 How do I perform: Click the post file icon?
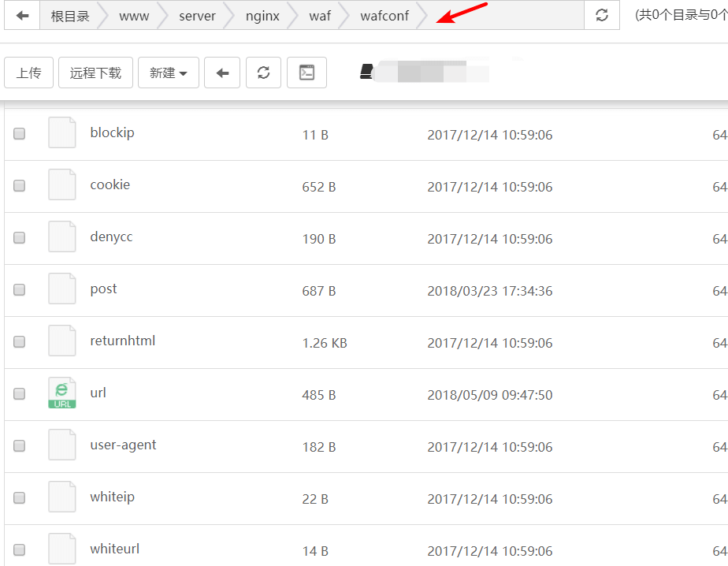[x=62, y=289]
